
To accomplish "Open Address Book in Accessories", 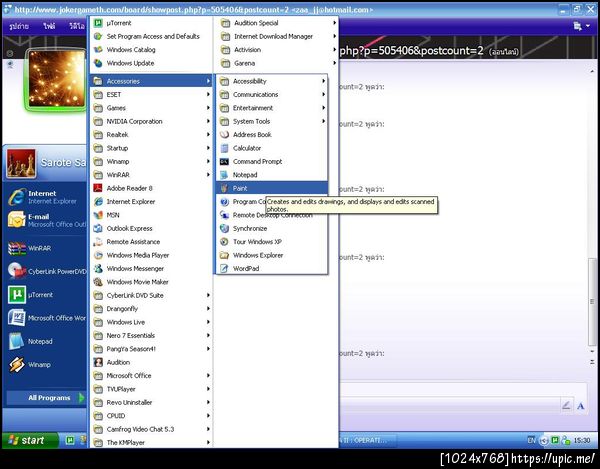I will [x=272, y=135].
